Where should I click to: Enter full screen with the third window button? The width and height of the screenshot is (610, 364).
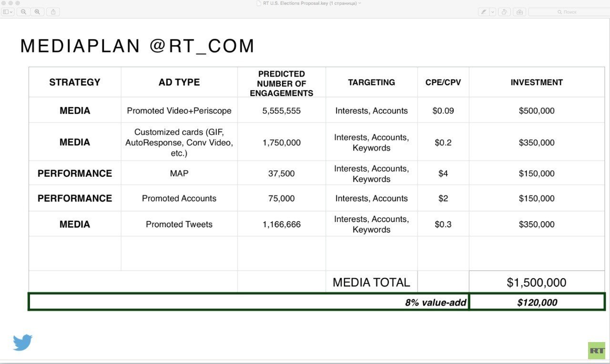coord(18,3)
